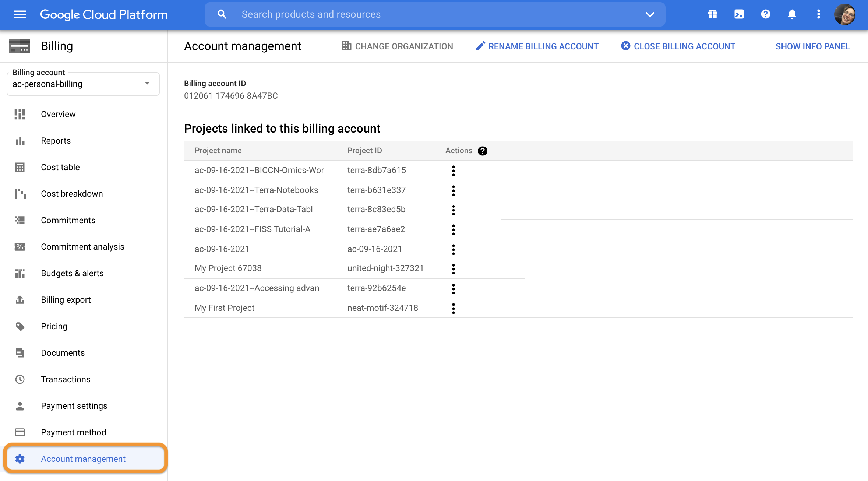The height and width of the screenshot is (481, 868).
Task: Click the Payment method card icon
Action: [x=20, y=432]
